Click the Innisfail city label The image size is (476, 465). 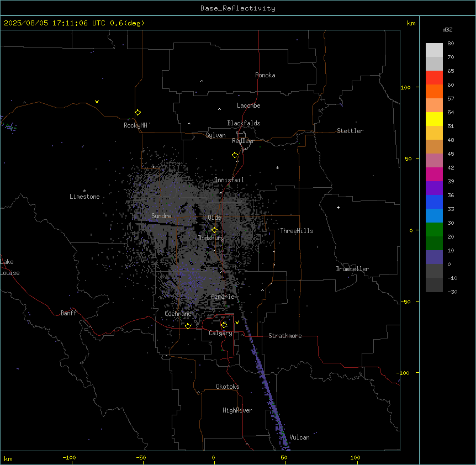229,180
